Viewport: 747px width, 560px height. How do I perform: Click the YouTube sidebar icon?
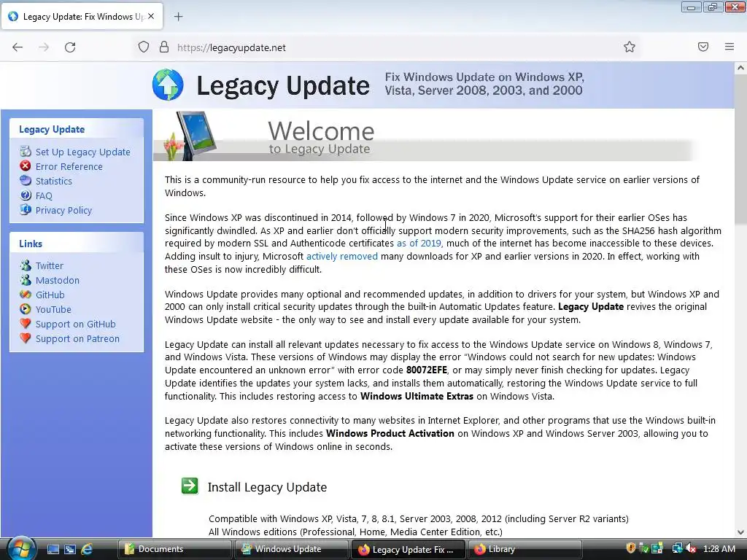click(26, 309)
